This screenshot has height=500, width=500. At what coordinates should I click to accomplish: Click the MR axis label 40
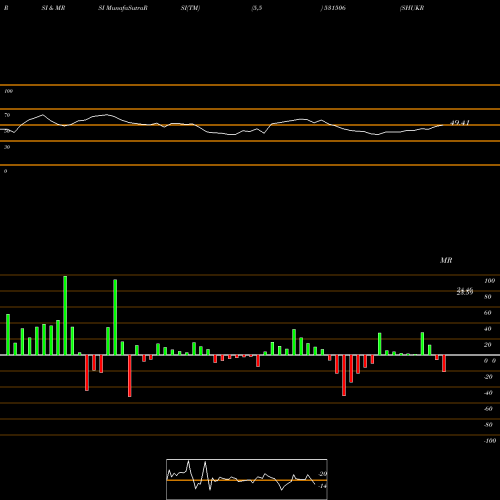[488, 329]
